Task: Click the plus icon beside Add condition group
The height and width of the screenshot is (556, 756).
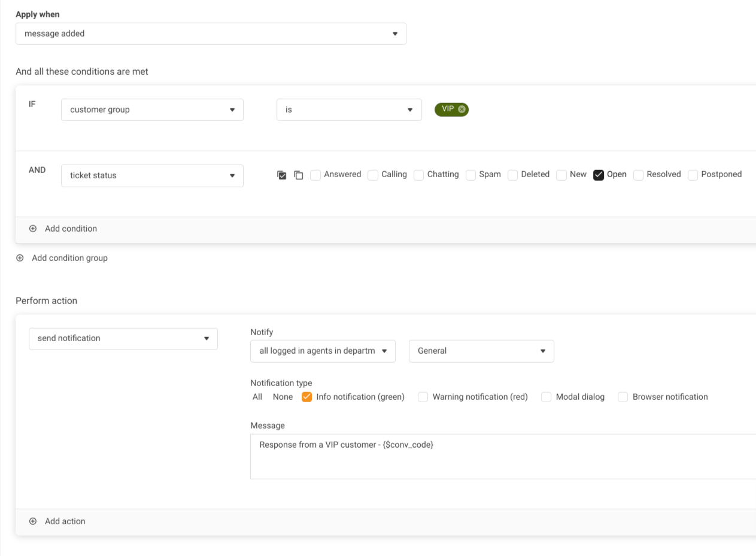Action: 20,258
